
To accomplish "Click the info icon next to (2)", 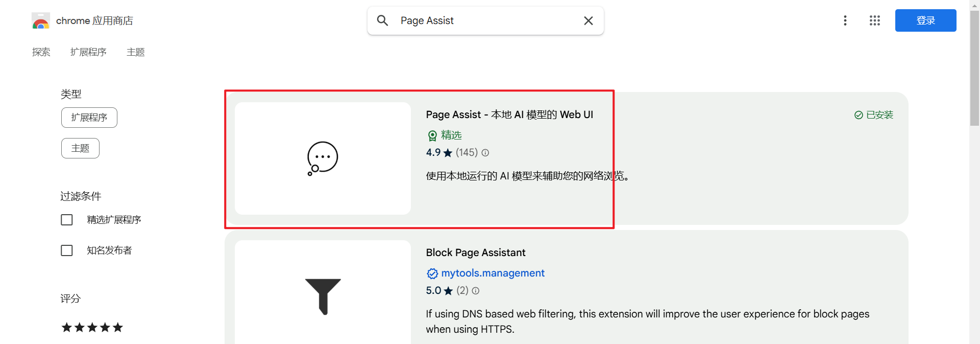I will tap(476, 291).
